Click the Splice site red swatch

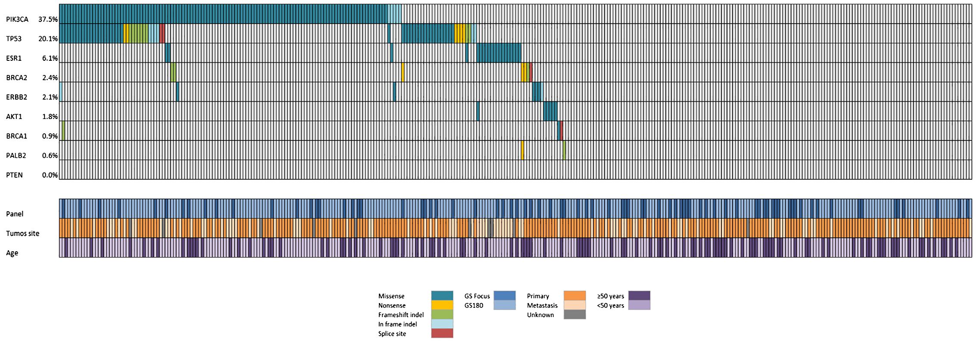point(442,333)
